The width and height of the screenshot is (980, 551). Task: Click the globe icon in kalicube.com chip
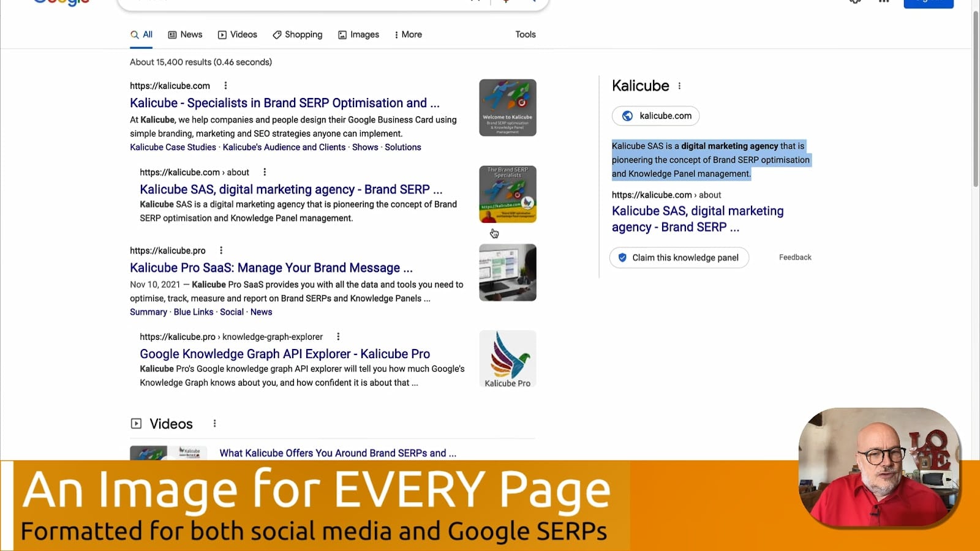tap(627, 116)
